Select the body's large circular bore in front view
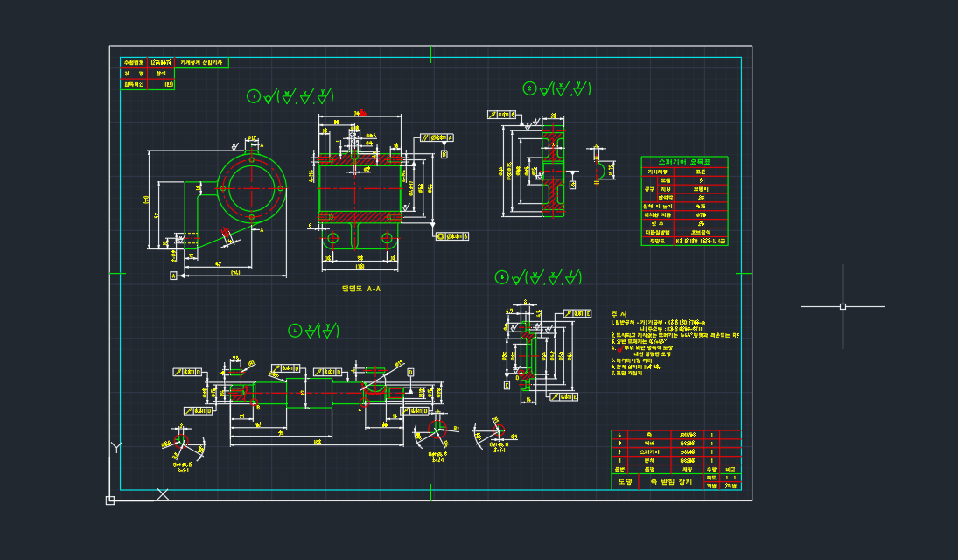This screenshot has height=560, width=958. click(x=252, y=188)
